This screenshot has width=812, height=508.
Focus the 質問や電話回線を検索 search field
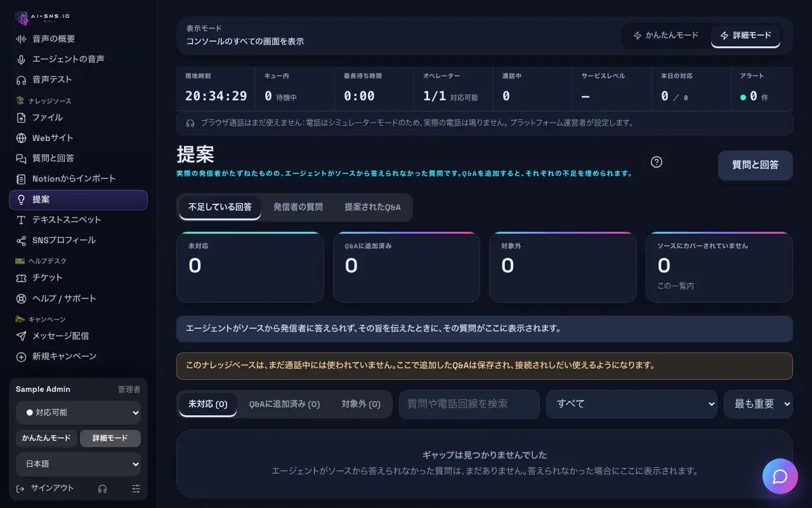[x=469, y=404]
